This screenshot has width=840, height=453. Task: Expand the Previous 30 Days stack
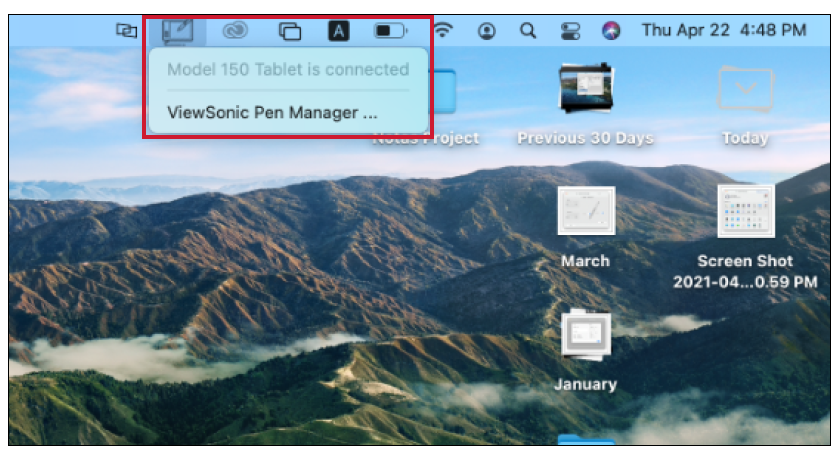585,90
